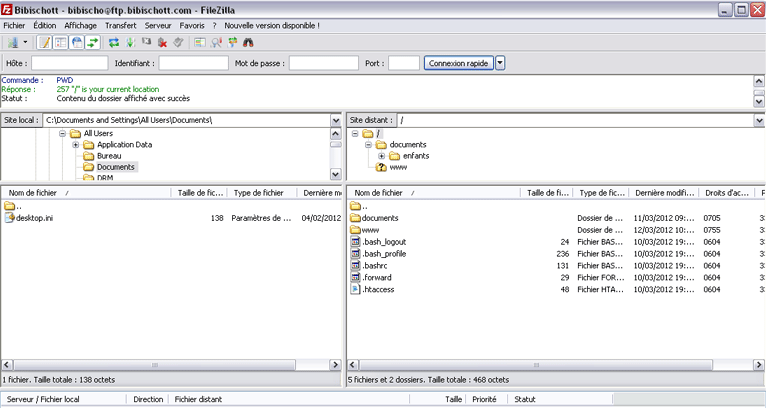This screenshot has width=766, height=408.
Task: Toggle local directory tree display
Action: tap(61, 43)
